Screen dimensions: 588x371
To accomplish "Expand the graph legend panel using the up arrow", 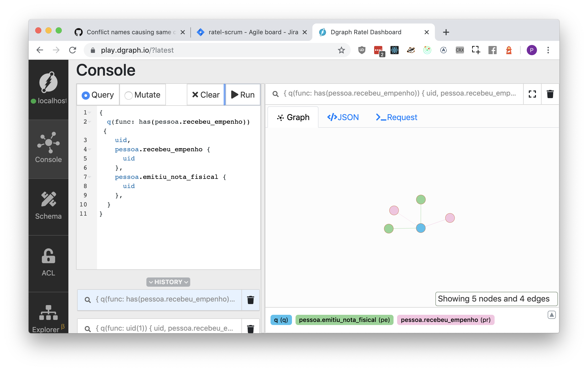I will [552, 315].
